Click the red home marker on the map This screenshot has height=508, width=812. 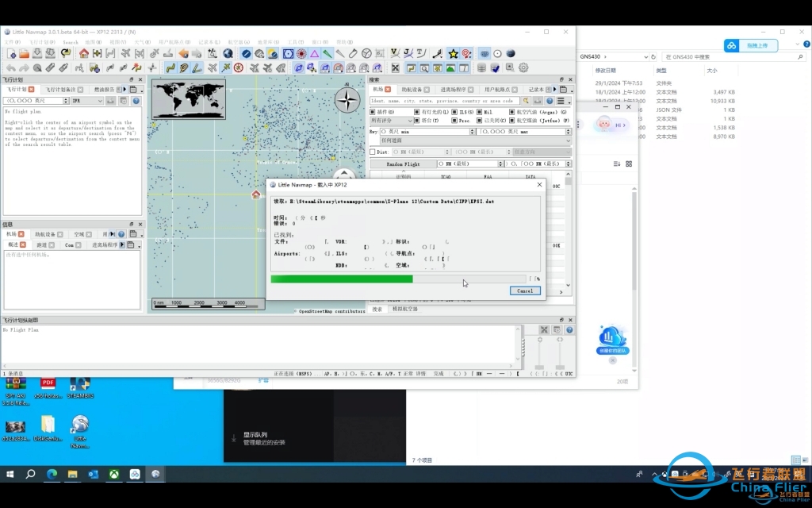[x=256, y=194]
